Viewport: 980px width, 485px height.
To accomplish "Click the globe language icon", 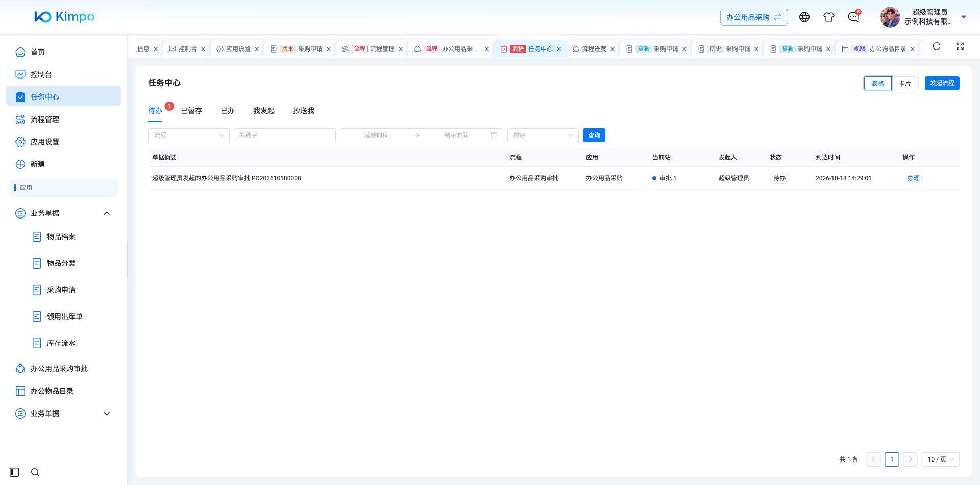I will (x=804, y=17).
